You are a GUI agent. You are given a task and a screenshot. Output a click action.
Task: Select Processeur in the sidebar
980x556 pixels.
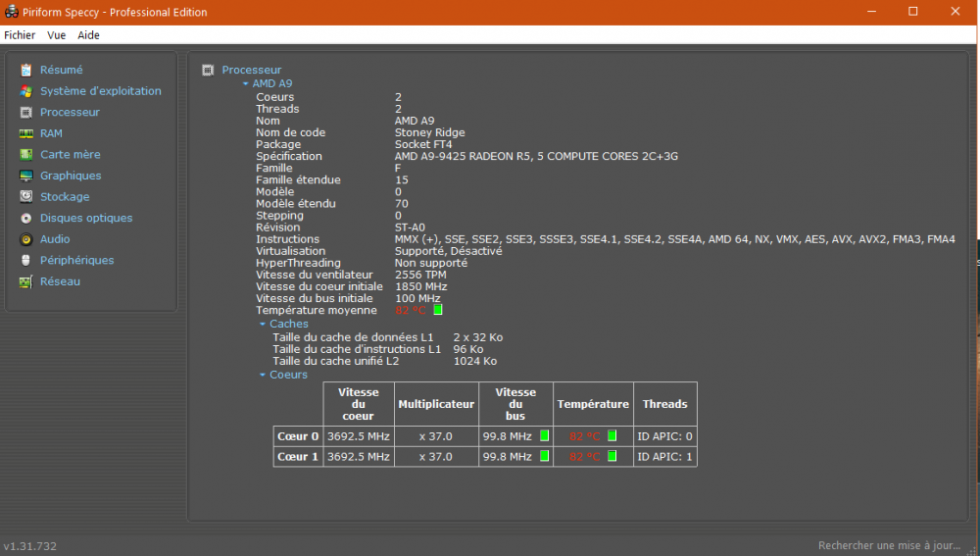[70, 112]
